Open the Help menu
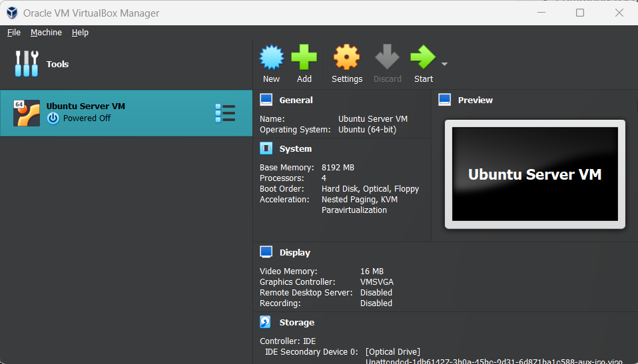The height and width of the screenshot is (364, 638). tap(80, 33)
